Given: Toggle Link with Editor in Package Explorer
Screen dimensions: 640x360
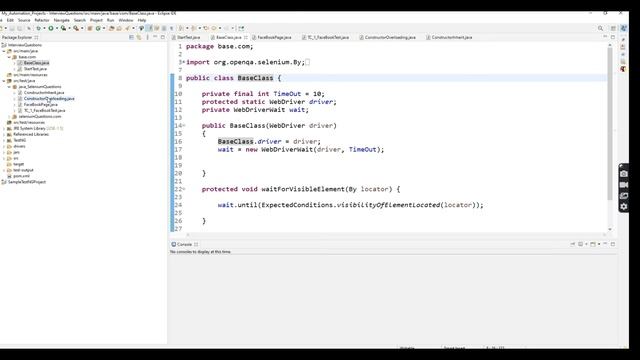Looking at the screenshot, I should pos(139,37).
